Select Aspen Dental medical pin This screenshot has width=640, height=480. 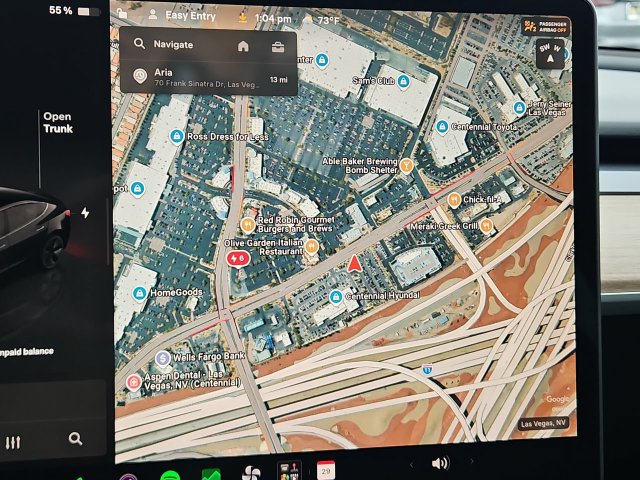(133, 382)
